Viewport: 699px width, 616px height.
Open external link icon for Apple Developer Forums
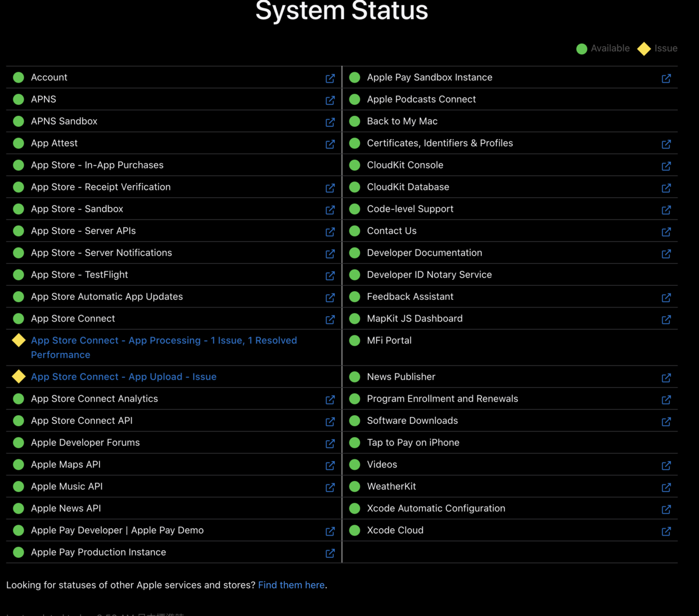pos(330,443)
